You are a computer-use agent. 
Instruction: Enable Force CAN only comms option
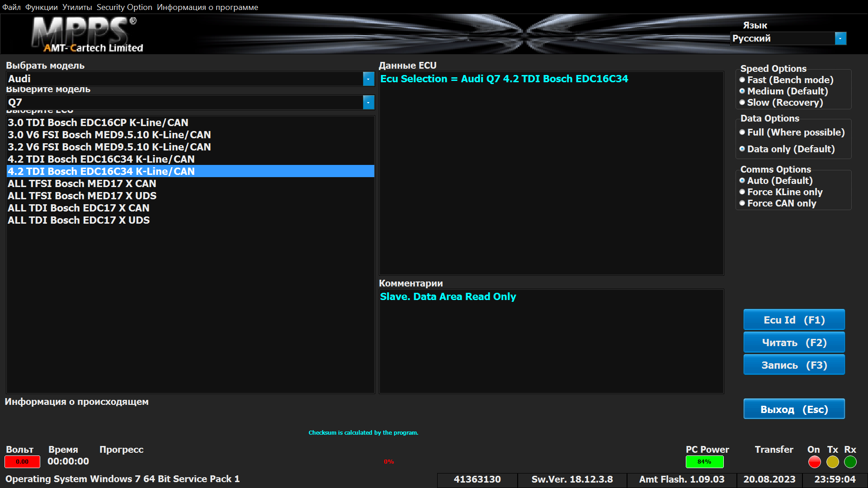(x=742, y=203)
